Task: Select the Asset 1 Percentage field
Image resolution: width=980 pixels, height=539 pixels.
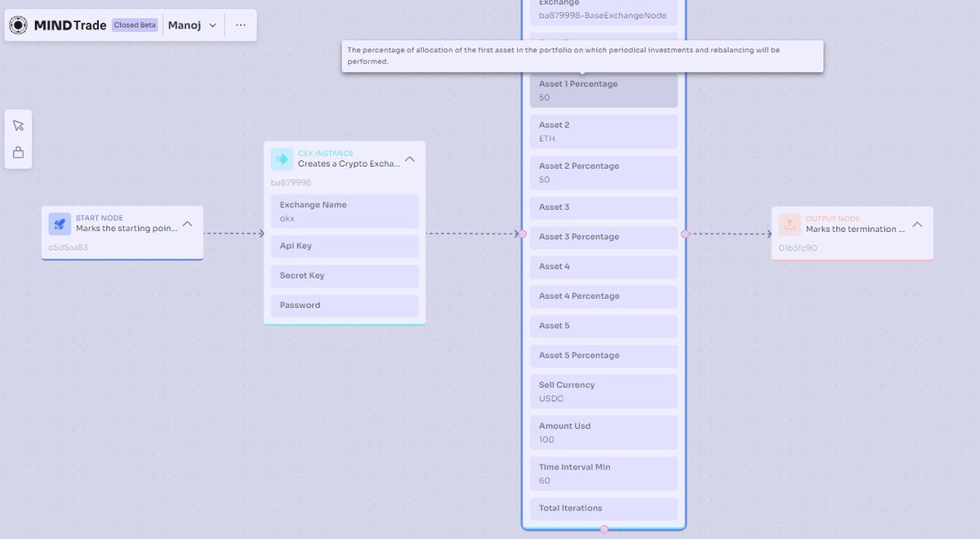Action: (x=604, y=91)
